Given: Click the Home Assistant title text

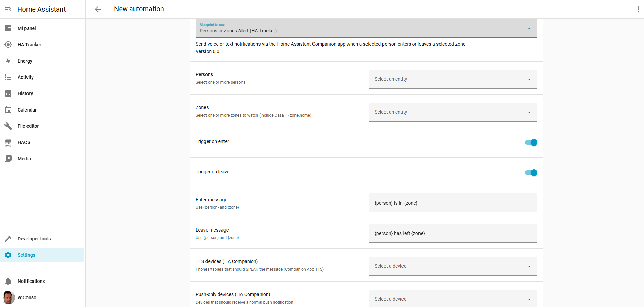Looking at the screenshot, I should click(x=41, y=9).
